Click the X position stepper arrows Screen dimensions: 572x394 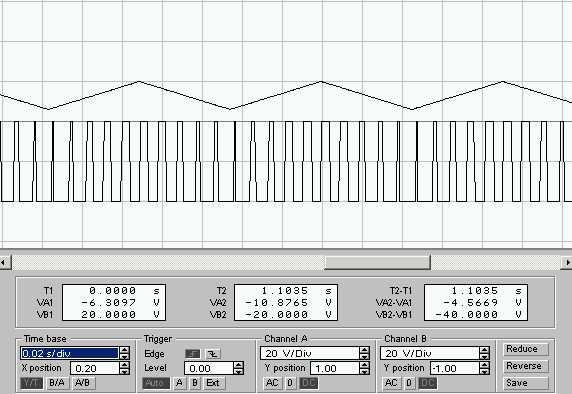[x=124, y=368]
